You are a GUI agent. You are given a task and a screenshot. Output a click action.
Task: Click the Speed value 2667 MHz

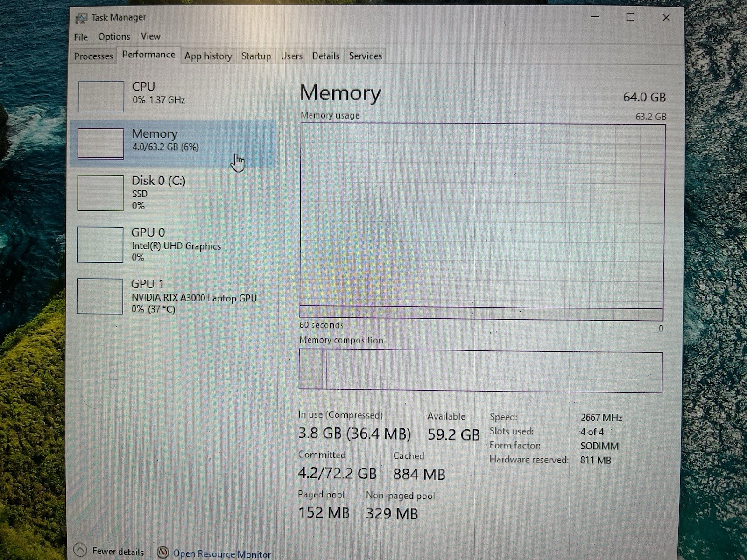[x=601, y=418]
